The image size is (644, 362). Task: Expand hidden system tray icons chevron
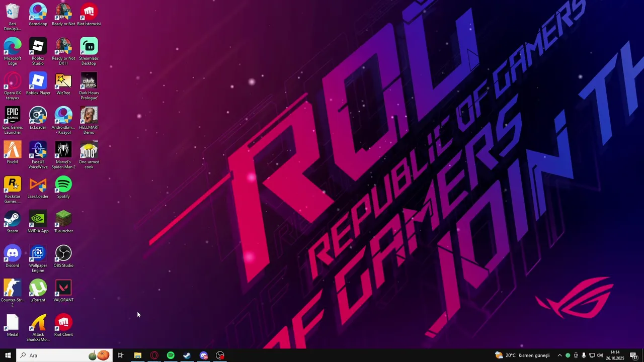click(x=559, y=355)
